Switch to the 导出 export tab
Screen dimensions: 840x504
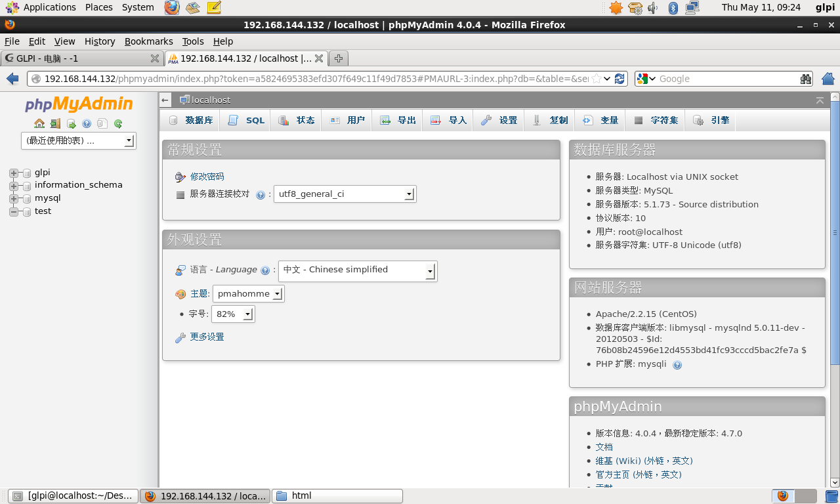point(398,121)
